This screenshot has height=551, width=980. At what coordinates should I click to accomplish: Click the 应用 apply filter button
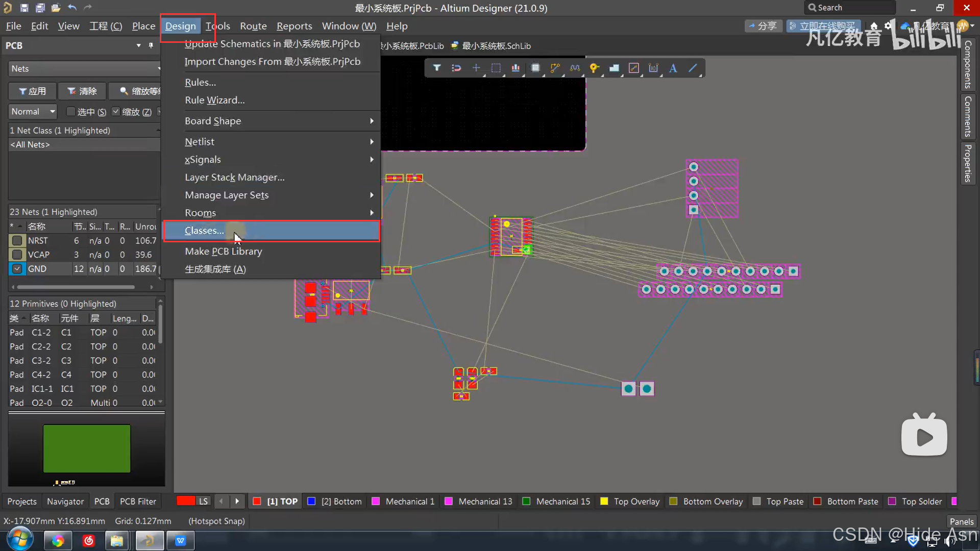click(x=32, y=91)
